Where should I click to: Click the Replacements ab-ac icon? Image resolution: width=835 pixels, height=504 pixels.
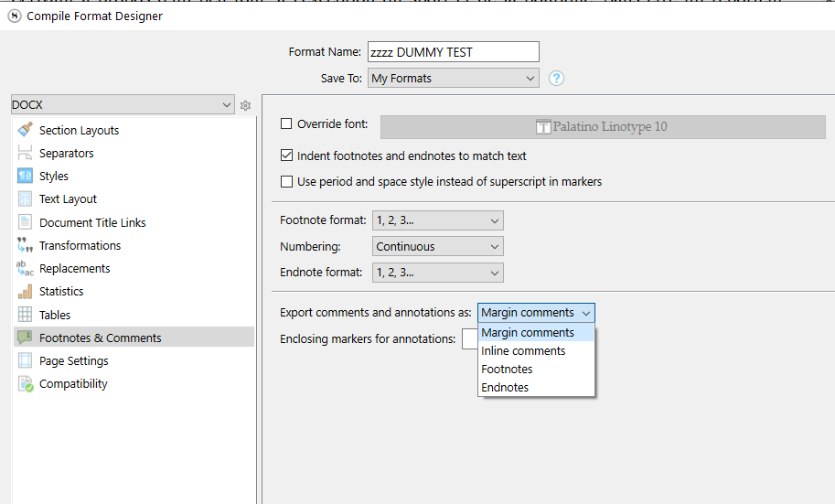point(25,268)
